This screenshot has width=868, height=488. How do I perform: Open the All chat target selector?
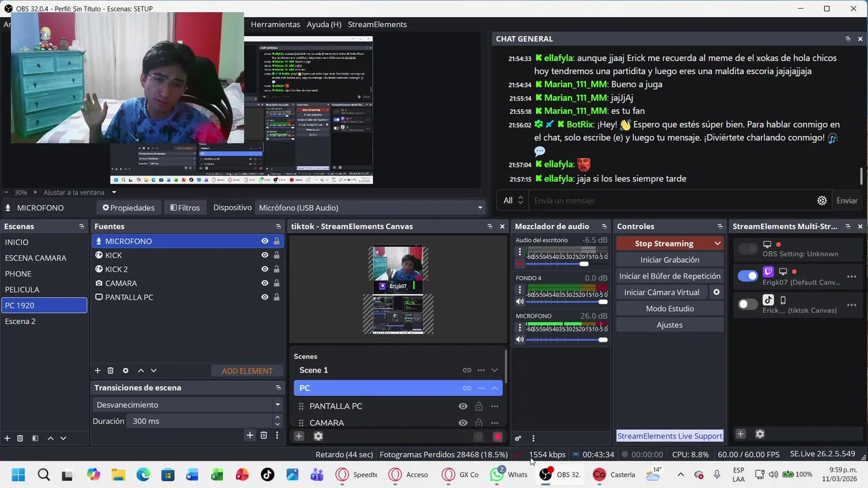(x=513, y=201)
